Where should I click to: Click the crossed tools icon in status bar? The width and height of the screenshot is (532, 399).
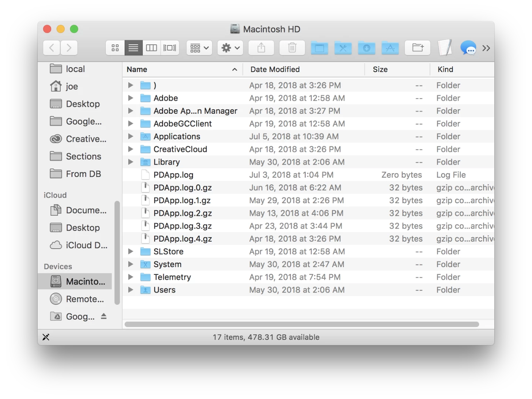[46, 337]
